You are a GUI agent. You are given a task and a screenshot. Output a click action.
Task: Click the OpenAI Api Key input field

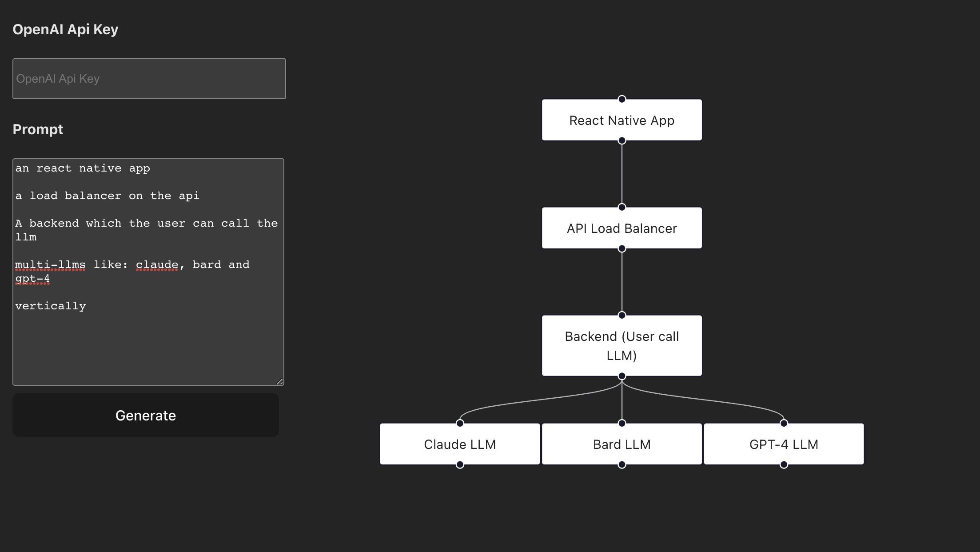pyautogui.click(x=149, y=79)
